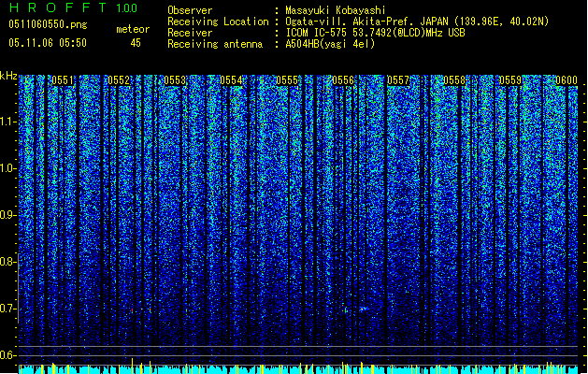The width and height of the screenshot is (588, 374).
Task: Click the 0554 time marker
Action: tap(231, 80)
